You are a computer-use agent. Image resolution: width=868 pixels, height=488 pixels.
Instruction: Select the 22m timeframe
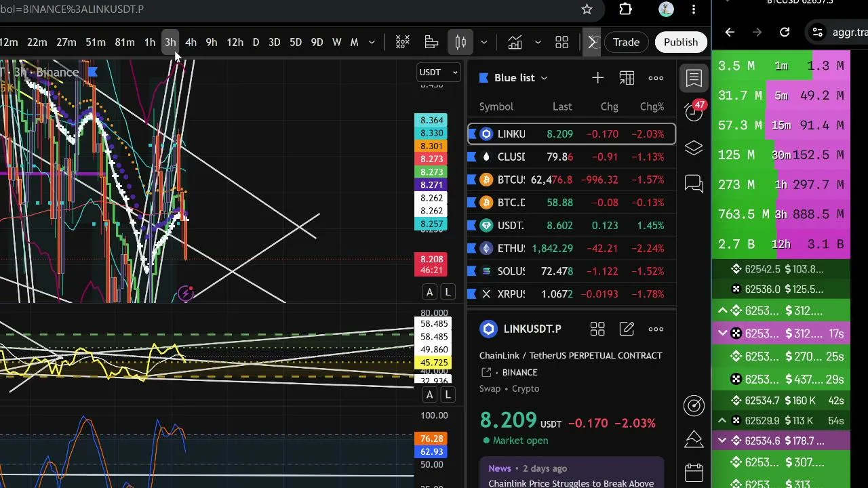[x=37, y=42]
